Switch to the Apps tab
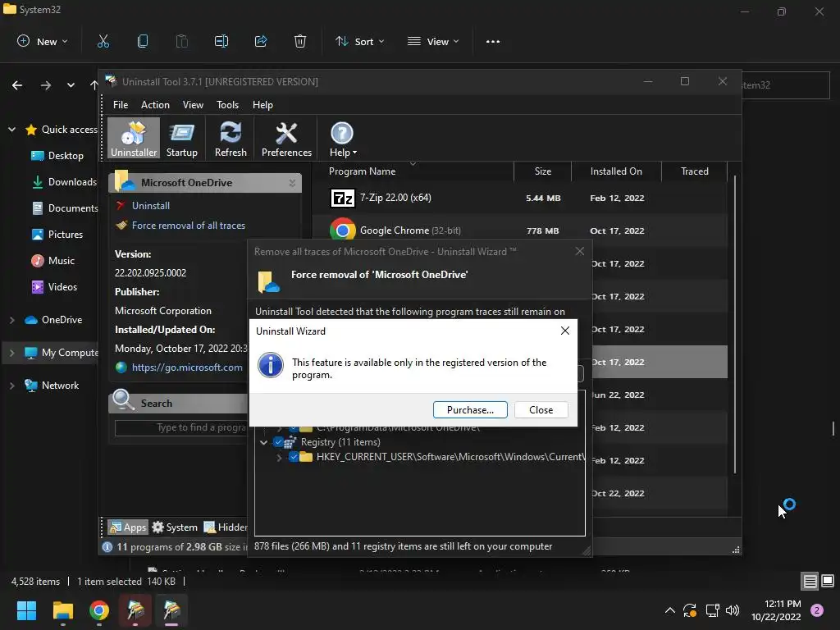 [x=127, y=527]
